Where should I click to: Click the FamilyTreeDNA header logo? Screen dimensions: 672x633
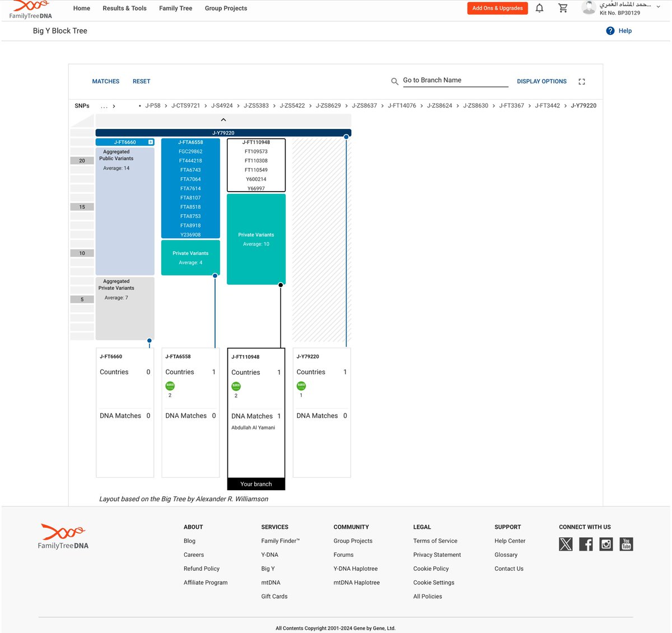pyautogui.click(x=31, y=9)
